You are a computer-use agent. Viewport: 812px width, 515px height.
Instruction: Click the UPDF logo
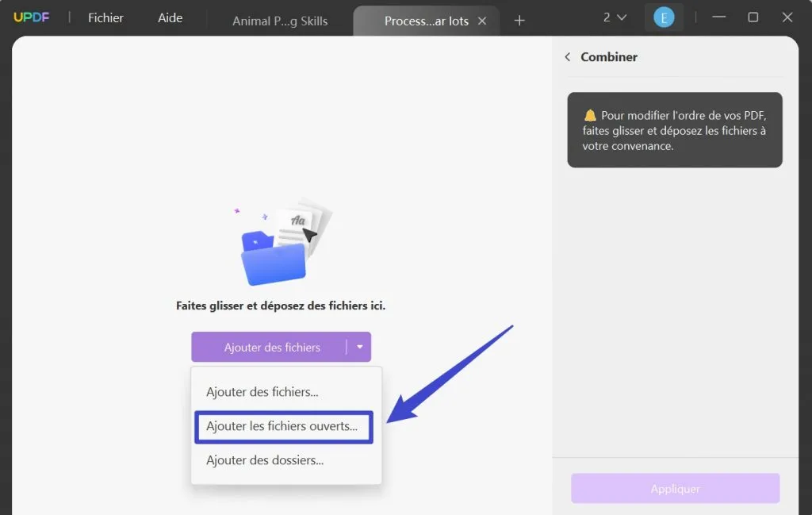click(31, 17)
